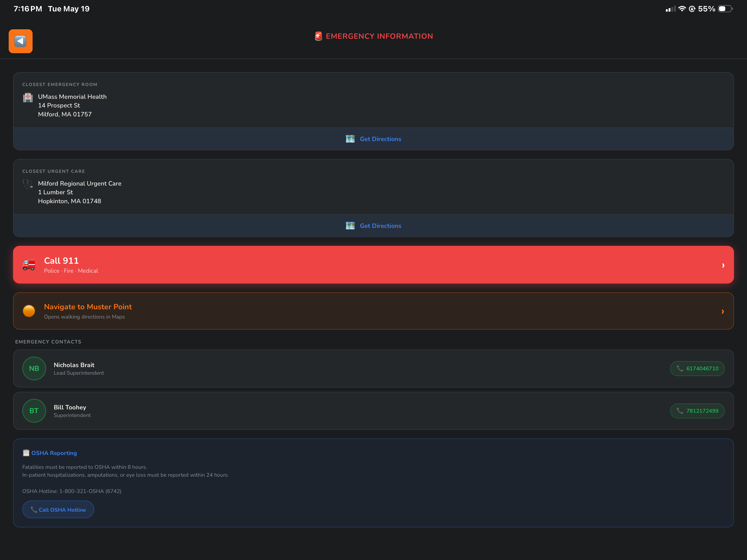Open the Navigate to Muster Point chevron
This screenshot has height=560, width=747.
[723, 311]
